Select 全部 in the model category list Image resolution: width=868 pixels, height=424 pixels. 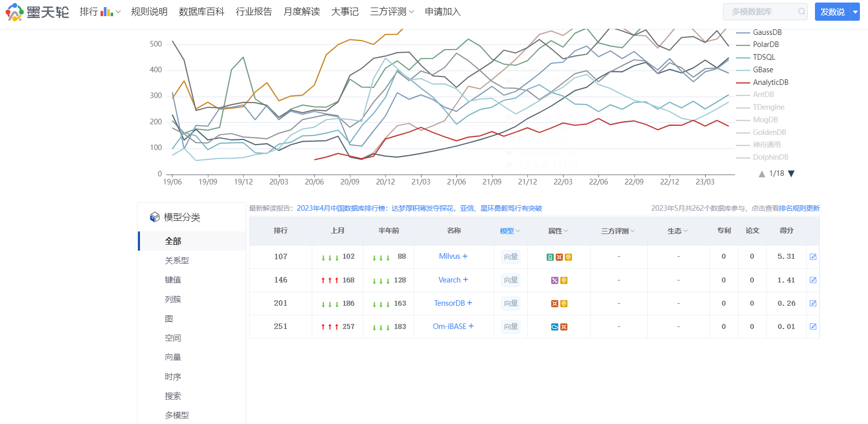pos(192,241)
